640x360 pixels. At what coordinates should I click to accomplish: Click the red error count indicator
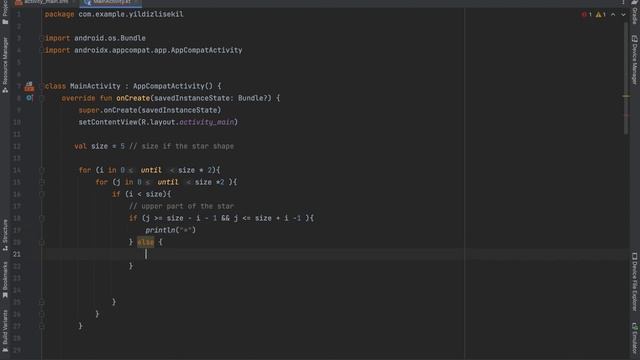[x=587, y=14]
